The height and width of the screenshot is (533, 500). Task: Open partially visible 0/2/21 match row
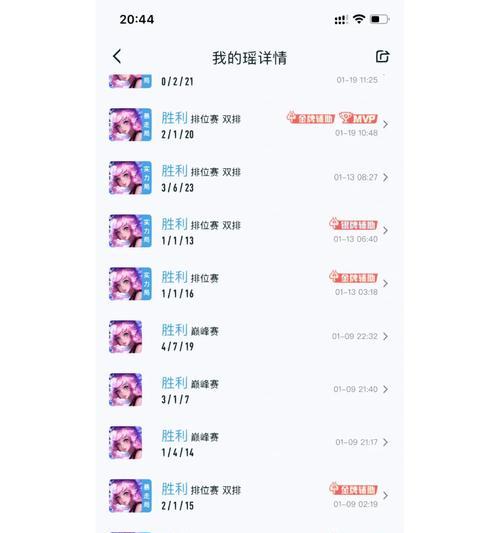coord(249,81)
